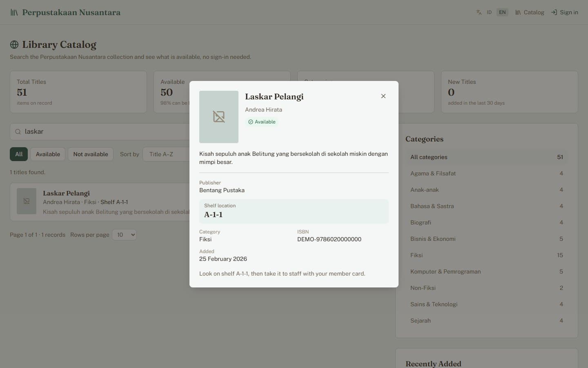Click the ISBN value DEMO-9786020000000

pyautogui.click(x=329, y=239)
